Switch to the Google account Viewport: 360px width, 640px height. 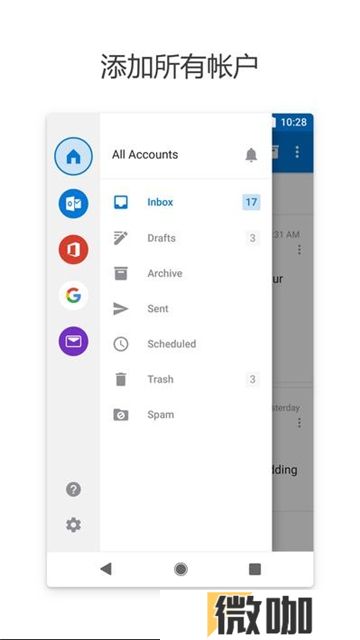point(73,295)
